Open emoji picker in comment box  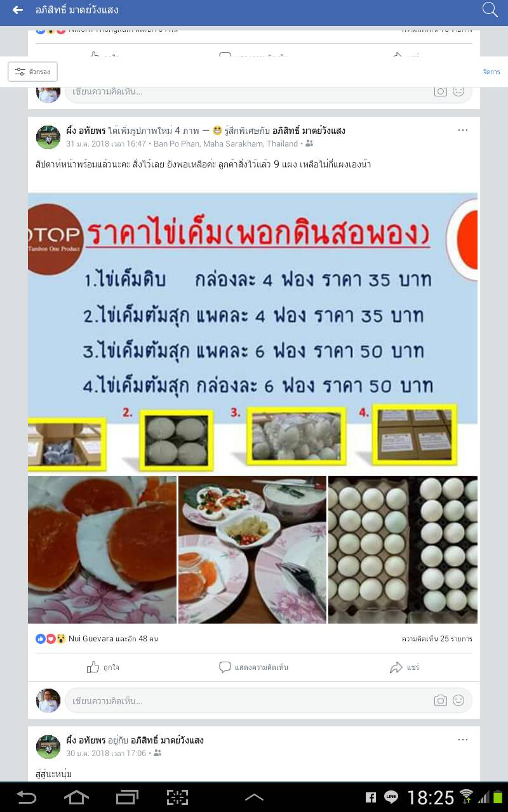click(458, 700)
